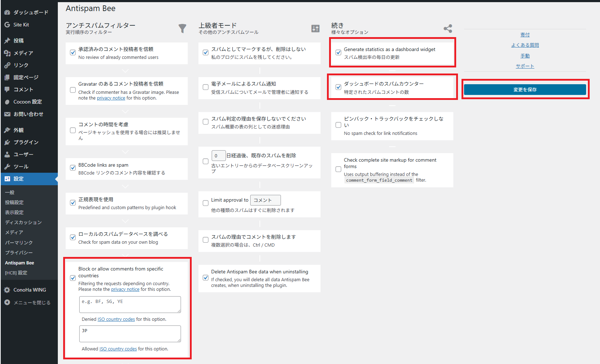Click the chain link icon next to リンク
Screen dimensions: 600x364
pos(7,65)
